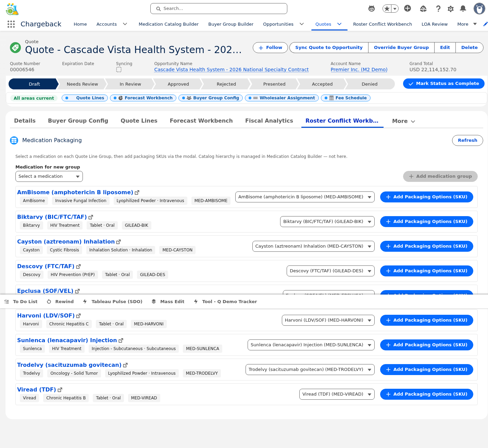Click Sync Quote to Opportunity
This screenshot has width=488, height=448.
pos(329,48)
